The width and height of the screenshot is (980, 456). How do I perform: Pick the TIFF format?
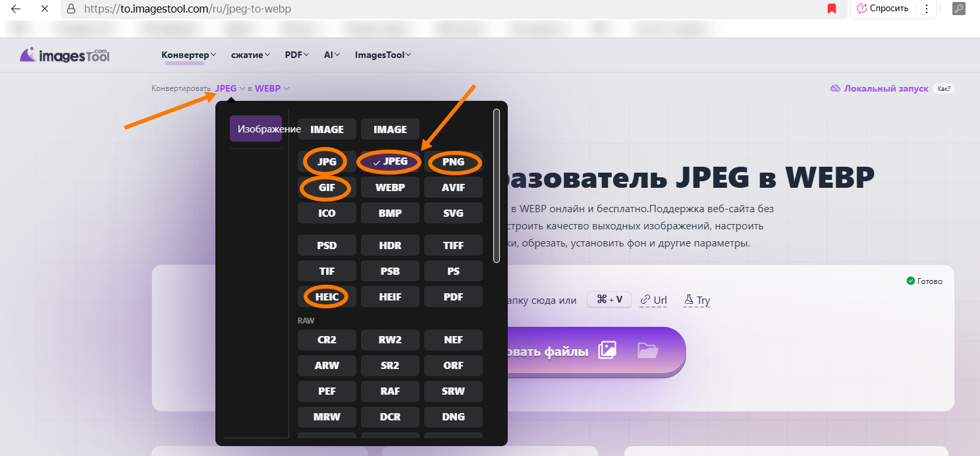454,245
